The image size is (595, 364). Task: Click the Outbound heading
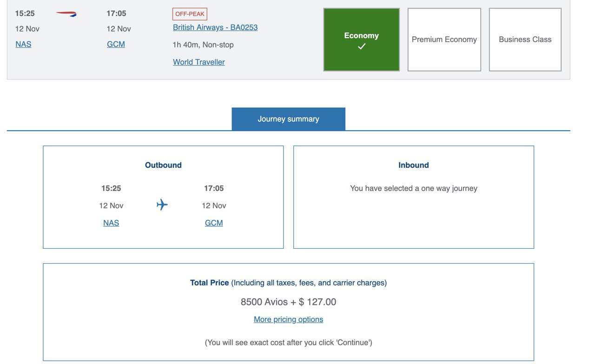click(163, 165)
